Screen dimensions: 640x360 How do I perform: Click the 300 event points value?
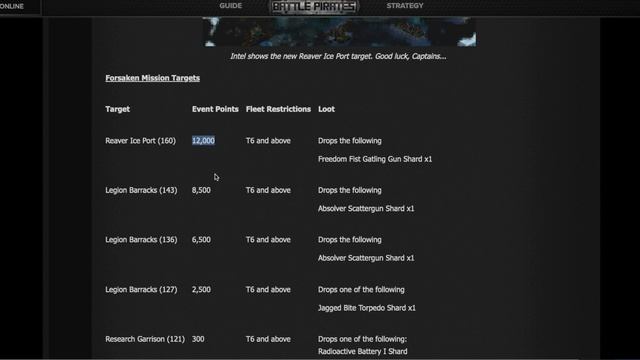point(198,339)
